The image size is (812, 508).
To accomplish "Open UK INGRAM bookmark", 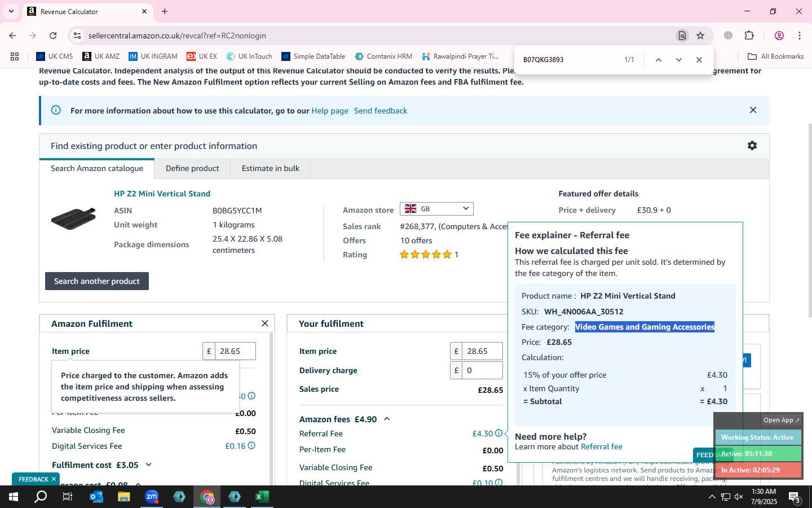I will tap(153, 56).
